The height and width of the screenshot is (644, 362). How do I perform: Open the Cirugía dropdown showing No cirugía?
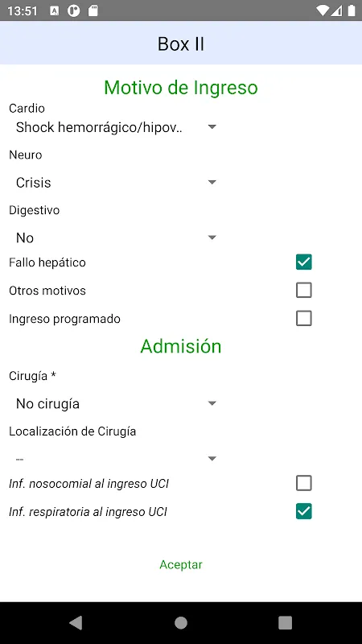point(115,404)
